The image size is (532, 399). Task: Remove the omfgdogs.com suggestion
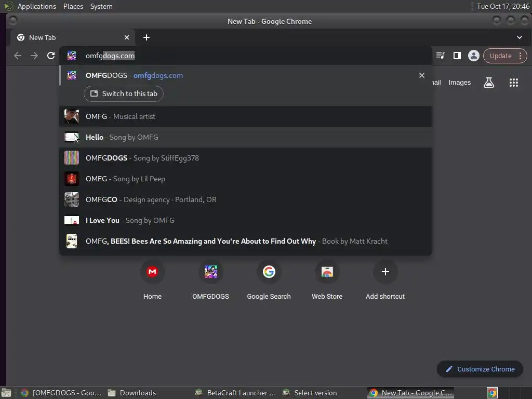click(421, 75)
